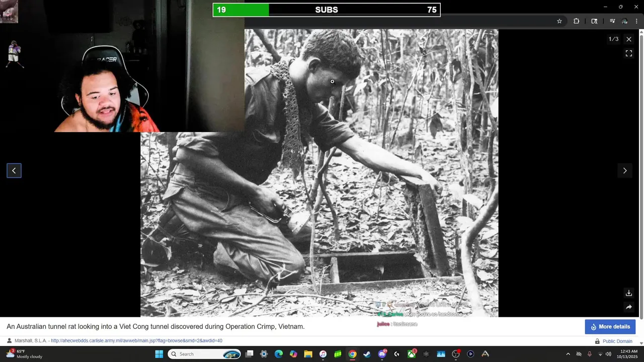644x362 pixels.
Task: Open the Chrome three-dot menu
Action: coord(636,21)
